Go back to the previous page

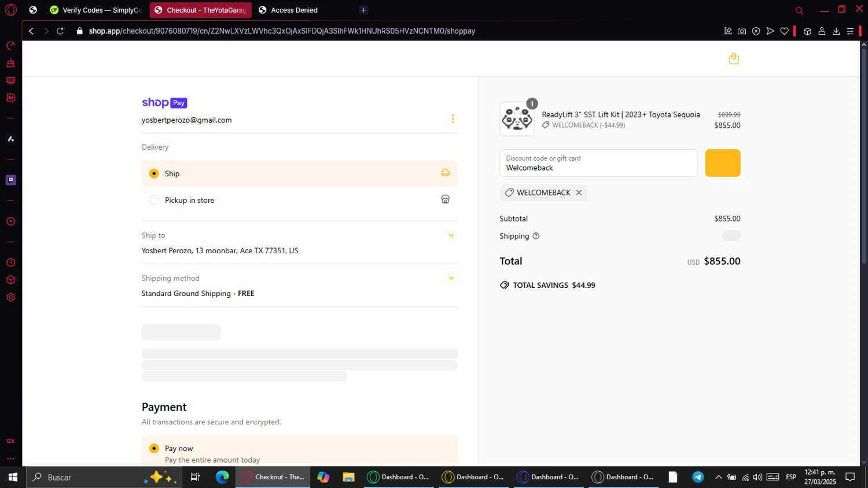pyautogui.click(x=31, y=31)
